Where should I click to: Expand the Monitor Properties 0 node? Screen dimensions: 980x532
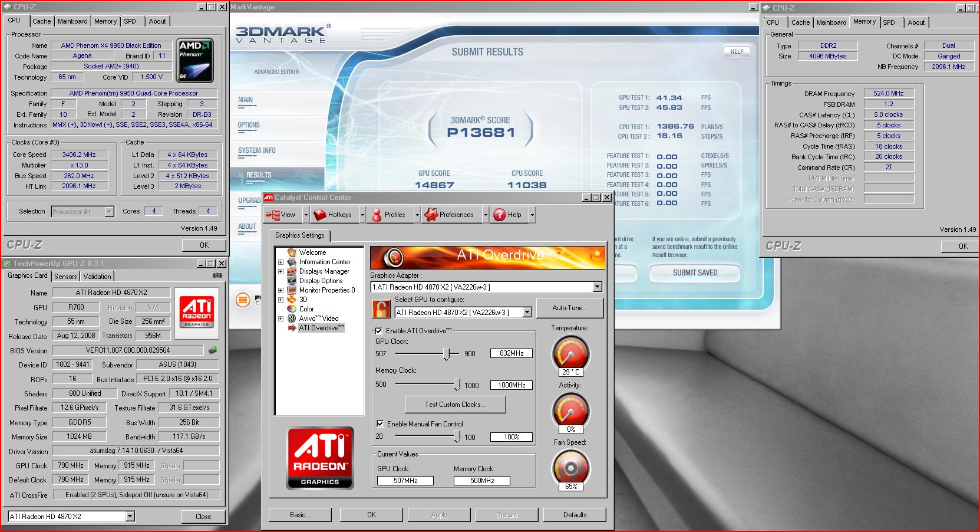pyautogui.click(x=281, y=290)
